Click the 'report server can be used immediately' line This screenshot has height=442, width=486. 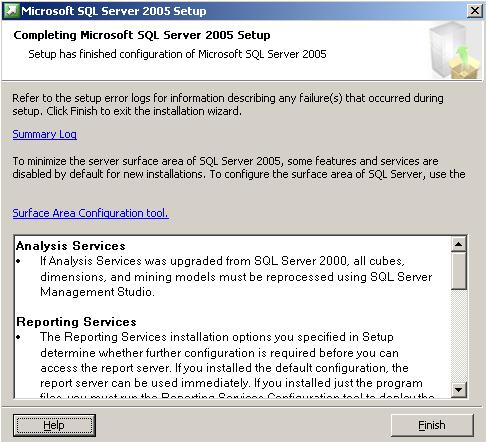click(231, 383)
